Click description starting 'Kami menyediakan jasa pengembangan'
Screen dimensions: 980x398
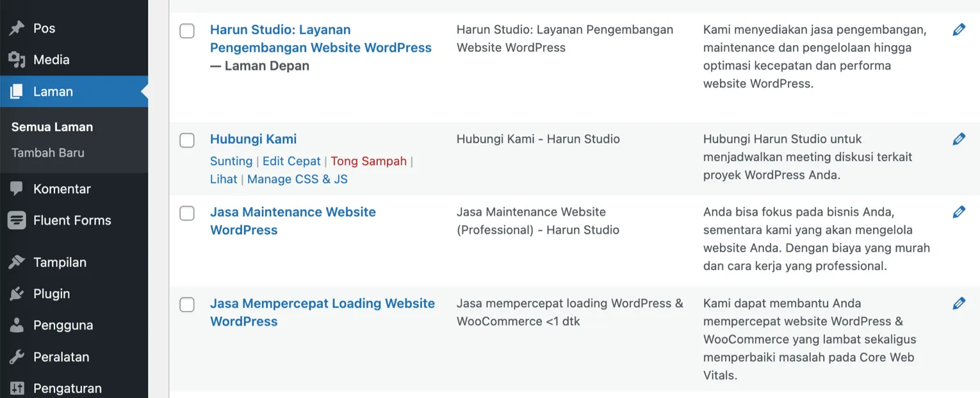[x=815, y=56]
